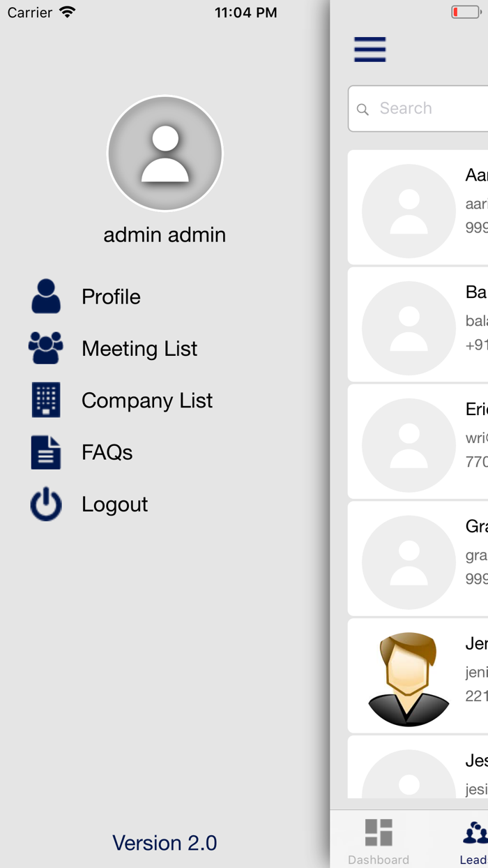Screen dimensions: 488x868
Task: Tap the admin admin username label
Action: pos(165,234)
